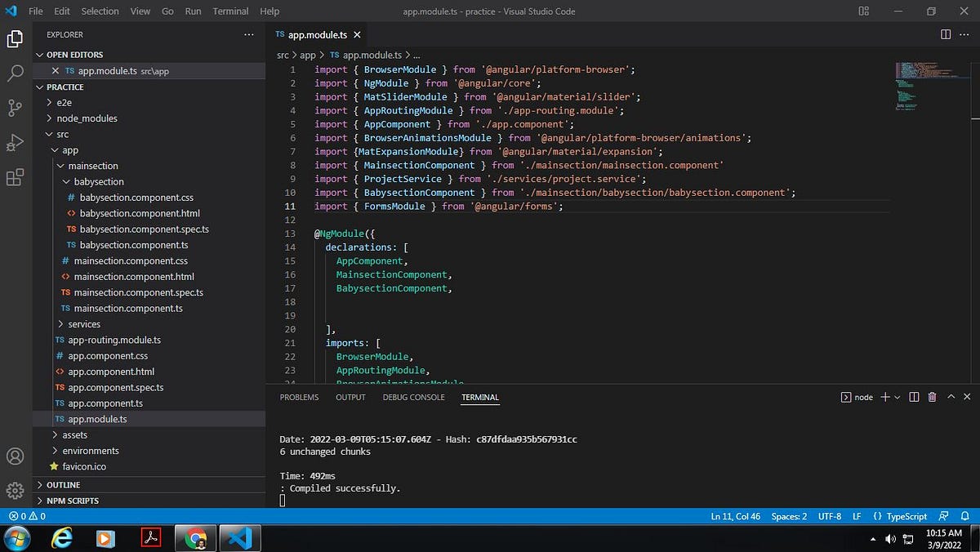Change end of line sequence LF
The height and width of the screenshot is (552, 980).
[x=857, y=516]
